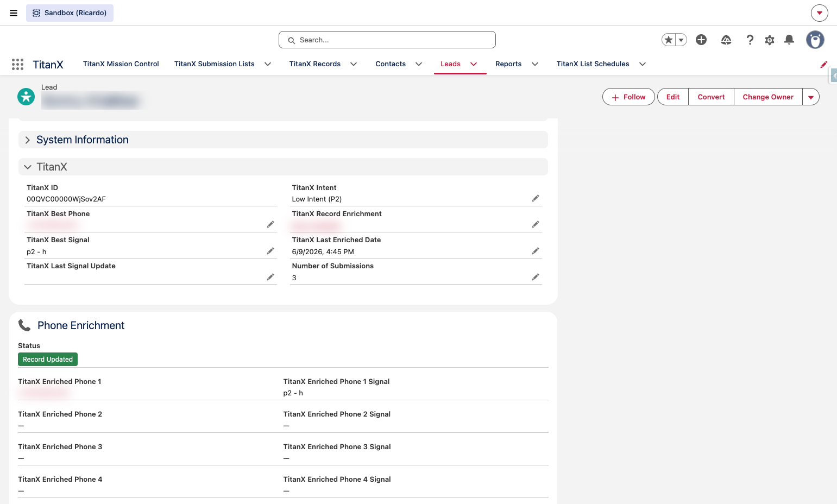This screenshot has width=837, height=504.
Task: Switch to the Reports tab
Action: (508, 64)
